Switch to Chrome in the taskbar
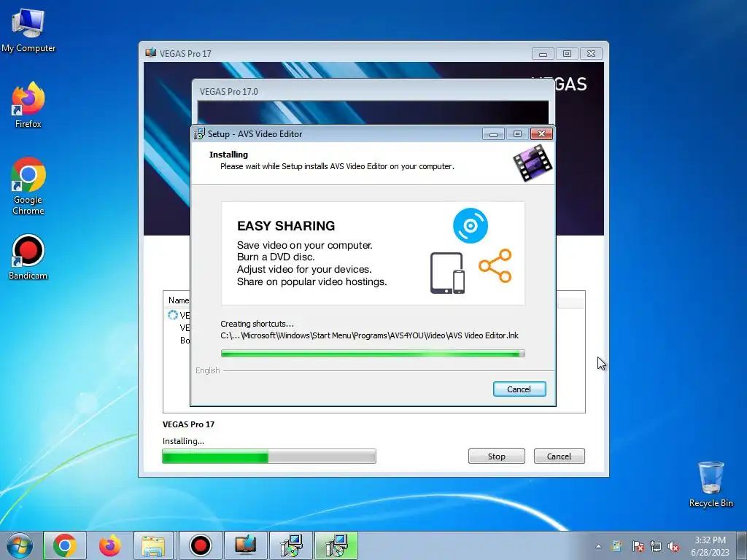Screen dimensions: 747x560 point(65,545)
